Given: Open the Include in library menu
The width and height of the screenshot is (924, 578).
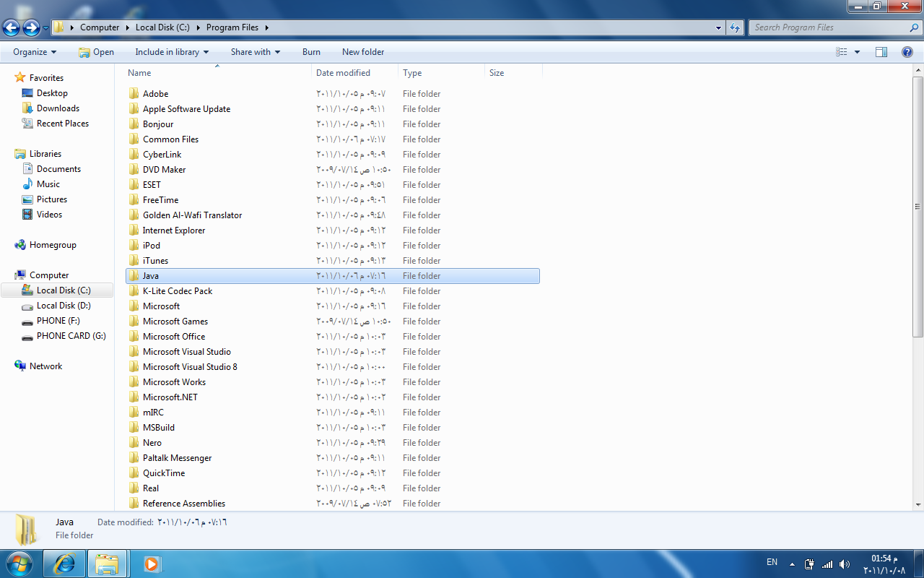Looking at the screenshot, I should [172, 52].
